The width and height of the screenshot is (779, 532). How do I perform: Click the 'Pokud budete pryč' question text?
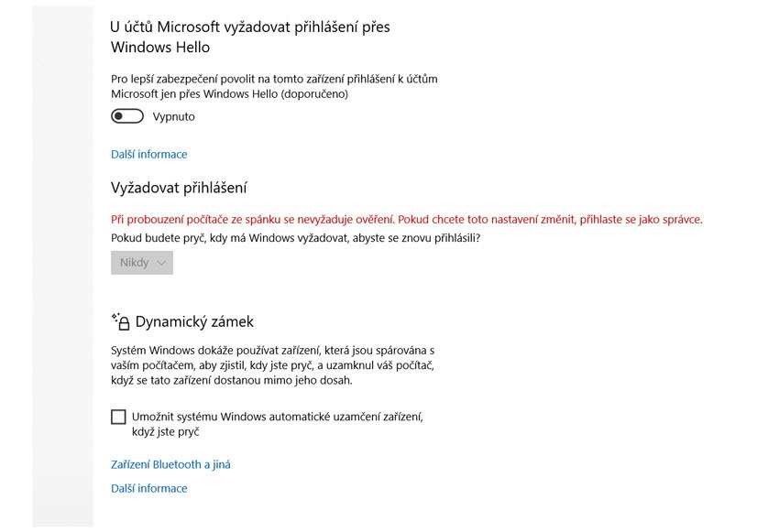point(295,238)
